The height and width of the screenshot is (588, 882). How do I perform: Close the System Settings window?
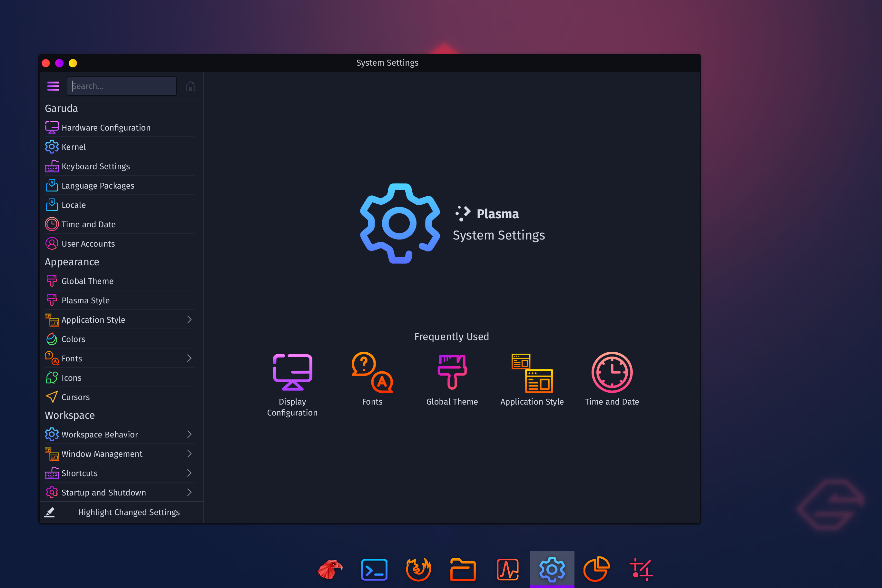point(46,63)
